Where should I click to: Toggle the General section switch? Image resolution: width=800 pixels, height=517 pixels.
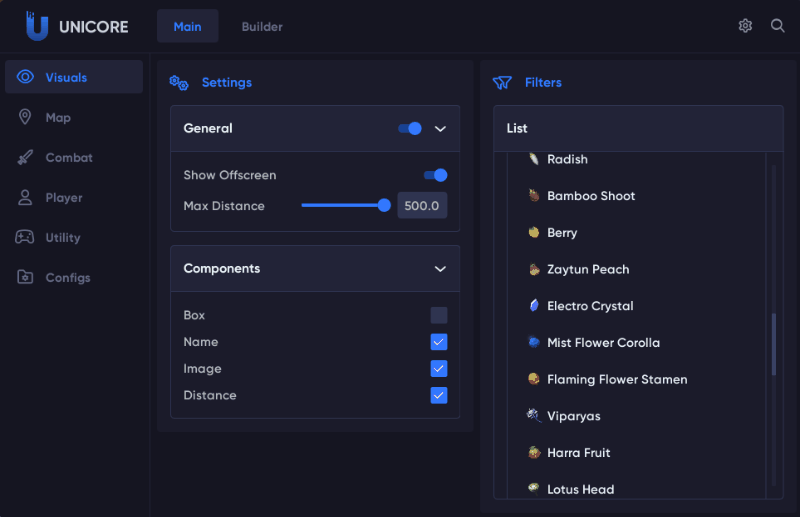[x=410, y=128]
